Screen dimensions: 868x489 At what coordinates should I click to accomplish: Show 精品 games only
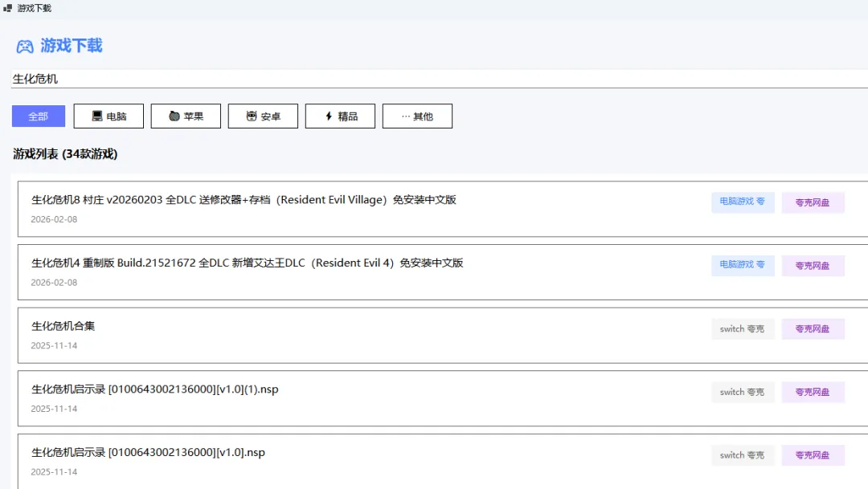click(341, 116)
